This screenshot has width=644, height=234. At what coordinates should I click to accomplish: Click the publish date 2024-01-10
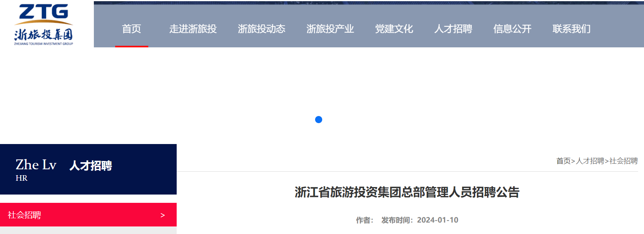[x=438, y=220]
